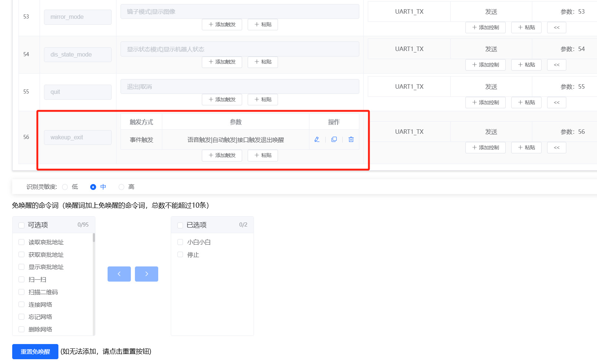Paste trigger in wakeup_exit row
This screenshot has width=597, height=364.
pos(263,155)
